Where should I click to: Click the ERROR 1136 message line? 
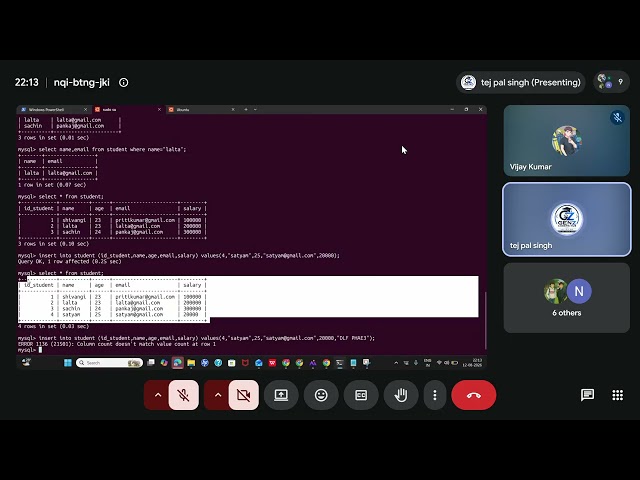(117, 344)
